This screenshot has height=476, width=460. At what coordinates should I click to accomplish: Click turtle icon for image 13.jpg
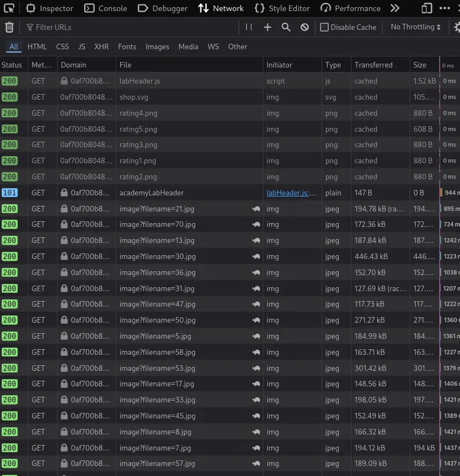[256, 240]
